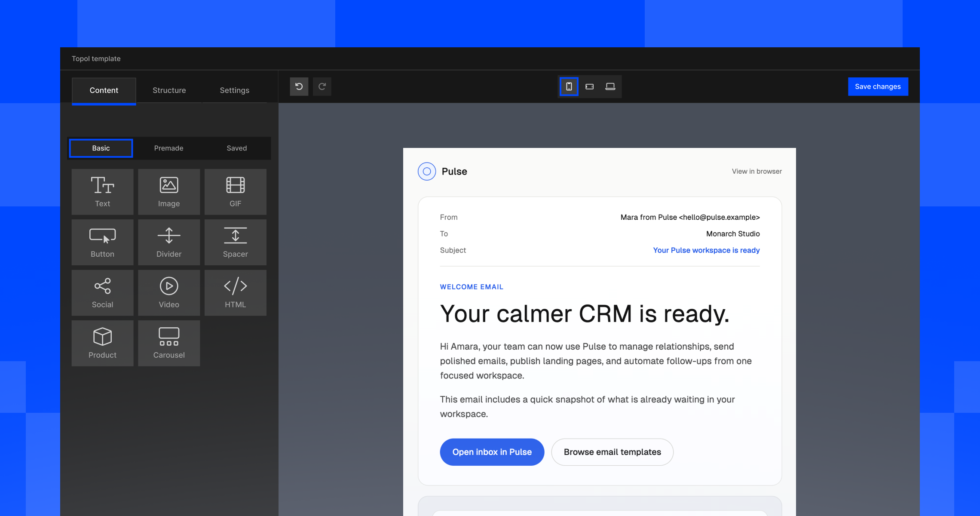
Task: Show Saved blocks
Action: pyautogui.click(x=237, y=148)
